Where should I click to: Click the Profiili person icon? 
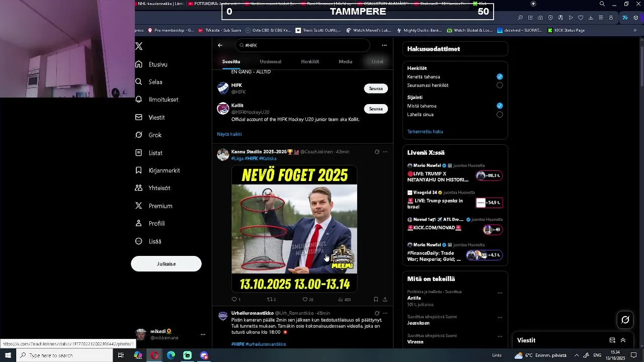(x=139, y=223)
